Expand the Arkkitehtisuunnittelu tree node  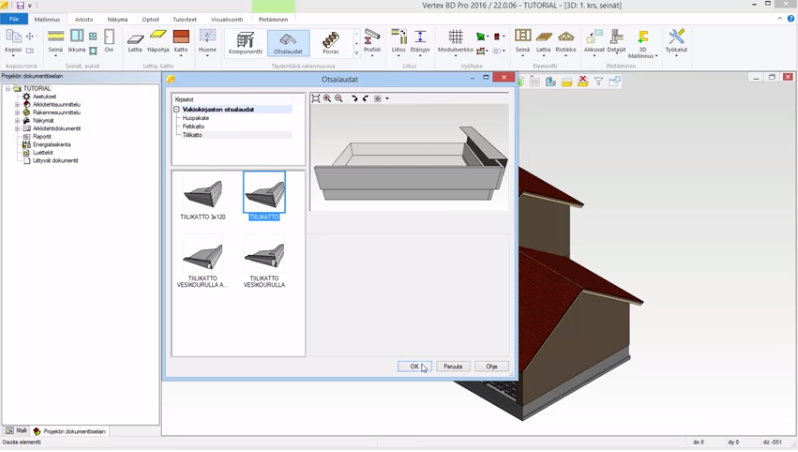[x=17, y=105]
